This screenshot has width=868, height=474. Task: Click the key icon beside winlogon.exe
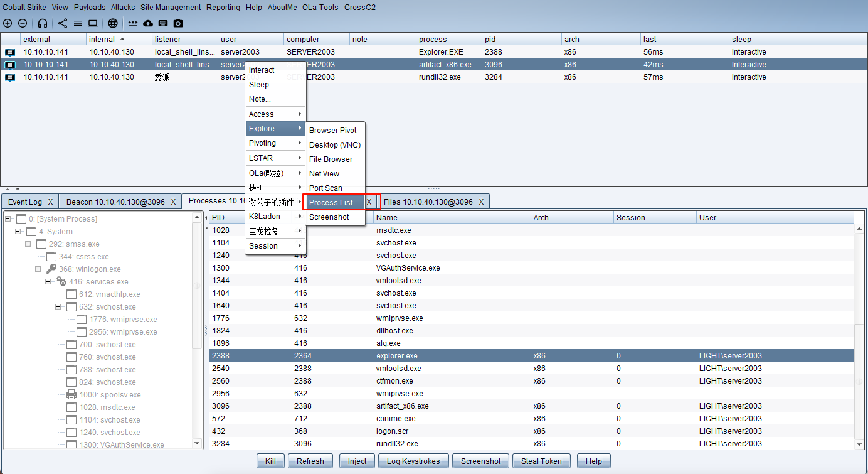click(51, 269)
